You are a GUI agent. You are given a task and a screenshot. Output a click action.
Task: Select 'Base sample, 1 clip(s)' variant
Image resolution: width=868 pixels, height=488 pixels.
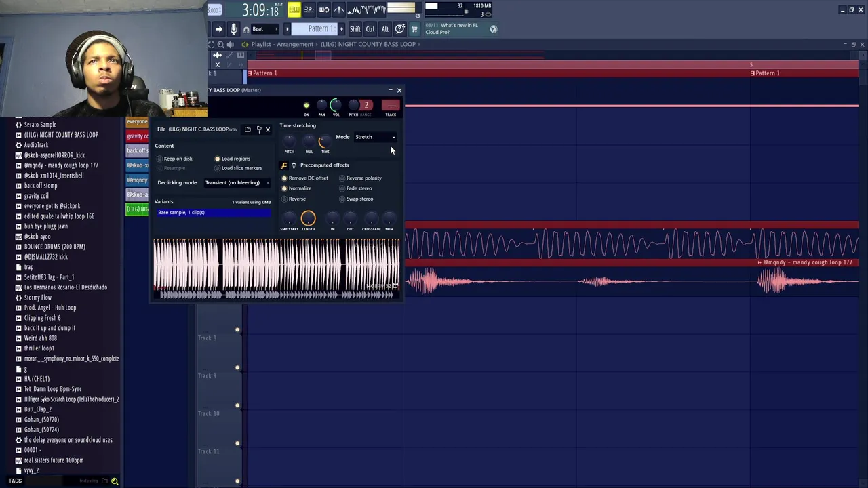coord(213,213)
